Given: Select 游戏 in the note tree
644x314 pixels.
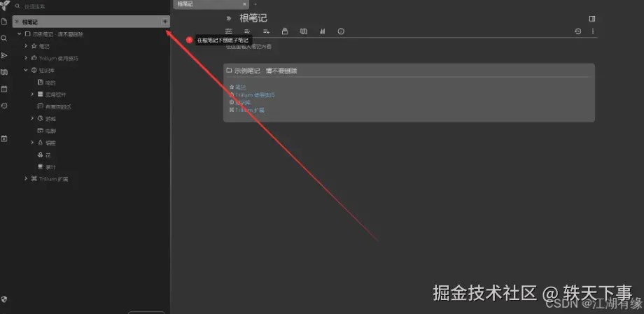Looking at the screenshot, I should click(x=50, y=119).
